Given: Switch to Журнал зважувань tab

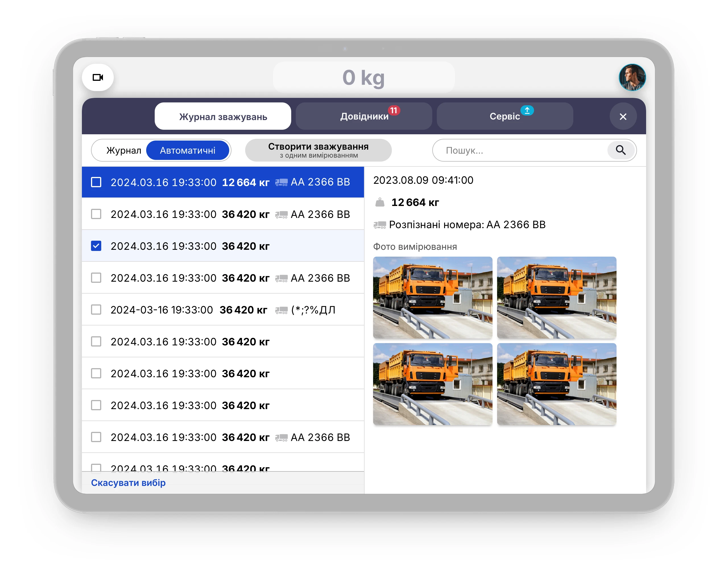Looking at the screenshot, I should click(223, 117).
